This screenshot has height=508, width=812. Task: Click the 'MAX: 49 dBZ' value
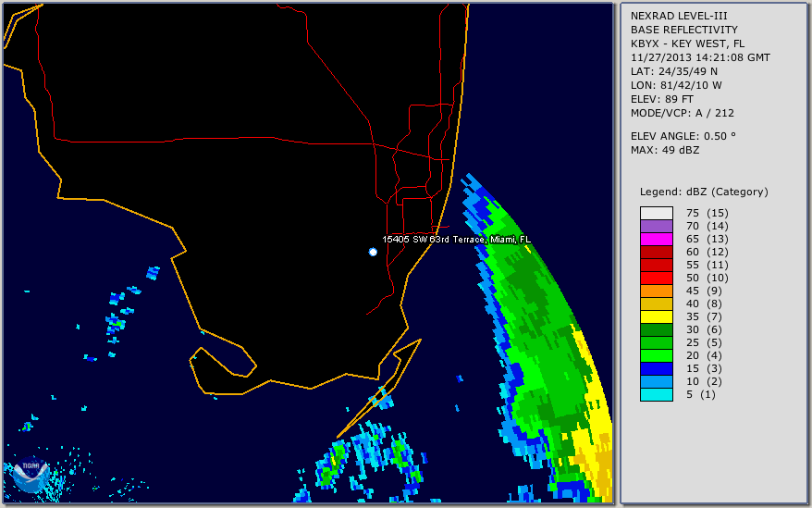click(x=664, y=150)
